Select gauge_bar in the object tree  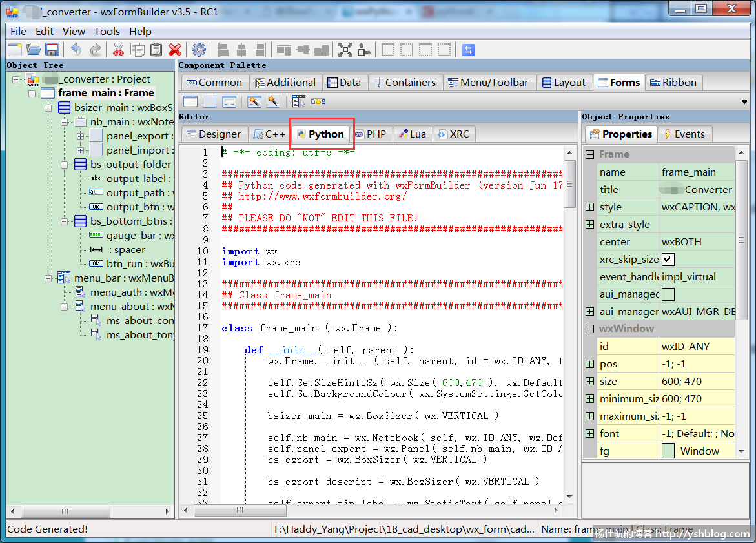(x=132, y=235)
